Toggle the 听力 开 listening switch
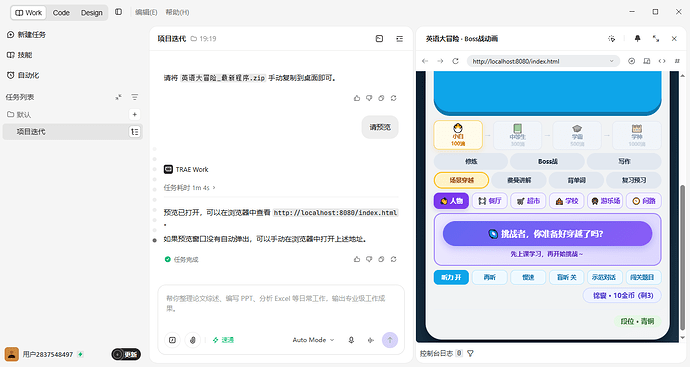 click(451, 277)
